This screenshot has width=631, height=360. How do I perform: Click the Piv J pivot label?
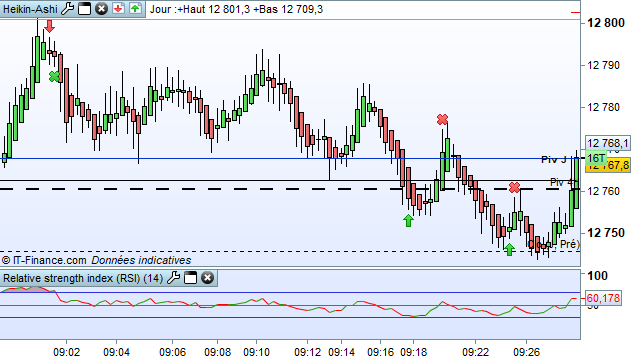pos(553,160)
